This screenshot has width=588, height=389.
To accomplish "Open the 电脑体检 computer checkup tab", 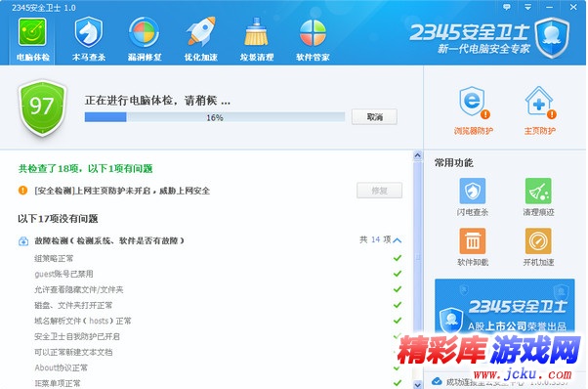I will pos(32,40).
